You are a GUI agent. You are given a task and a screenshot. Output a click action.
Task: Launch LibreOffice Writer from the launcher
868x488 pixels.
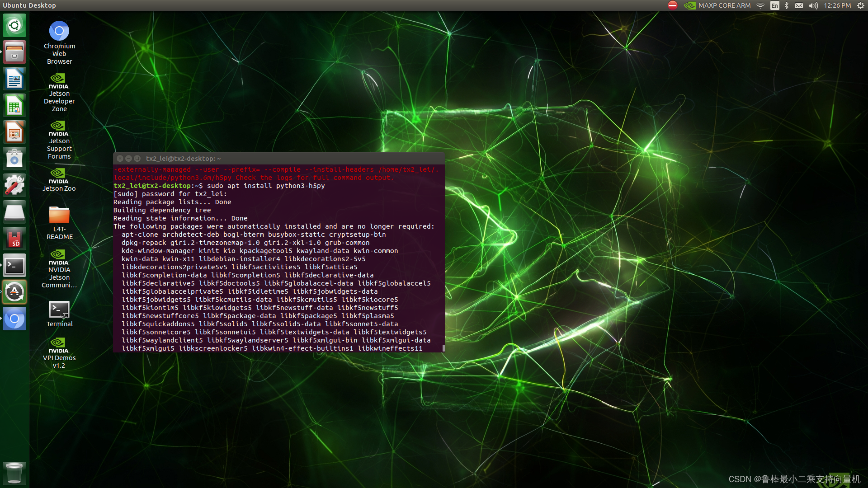(x=14, y=78)
